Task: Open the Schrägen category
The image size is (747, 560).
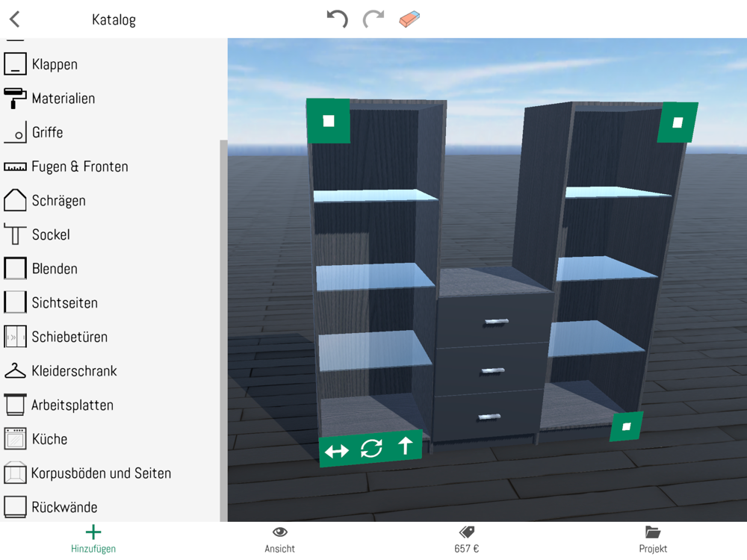Action: point(58,200)
